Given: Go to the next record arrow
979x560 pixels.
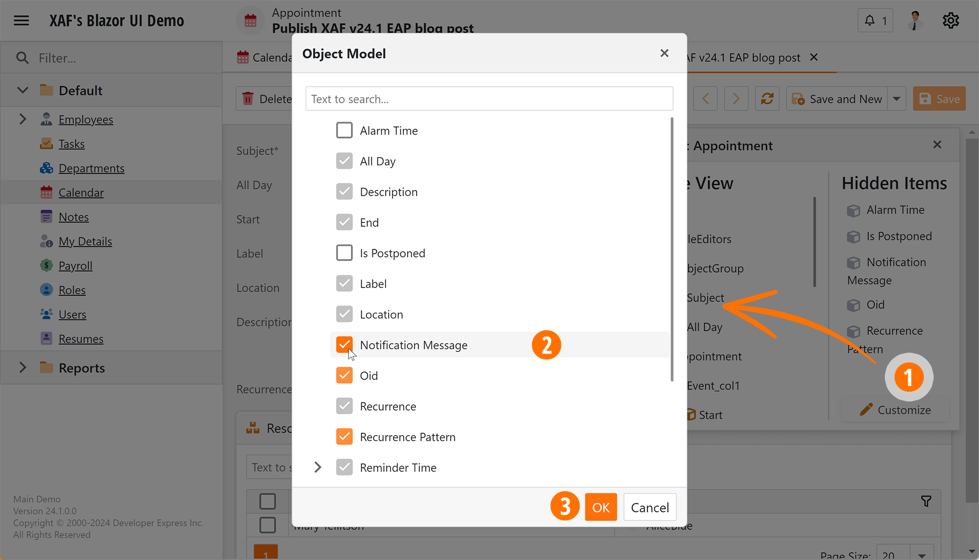Looking at the screenshot, I should point(736,99).
